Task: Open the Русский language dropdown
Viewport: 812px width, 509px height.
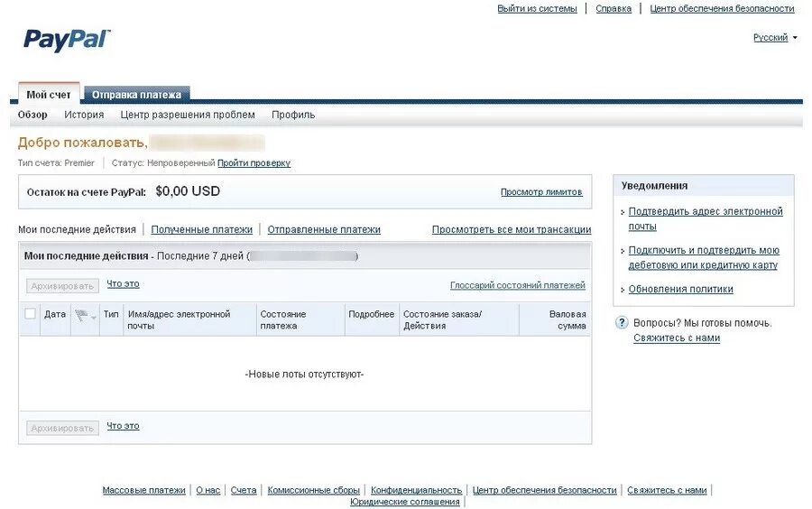Action: pos(775,38)
